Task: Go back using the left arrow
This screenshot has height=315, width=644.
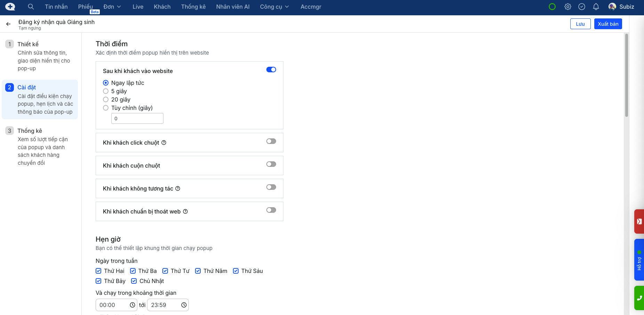Action: [x=8, y=24]
